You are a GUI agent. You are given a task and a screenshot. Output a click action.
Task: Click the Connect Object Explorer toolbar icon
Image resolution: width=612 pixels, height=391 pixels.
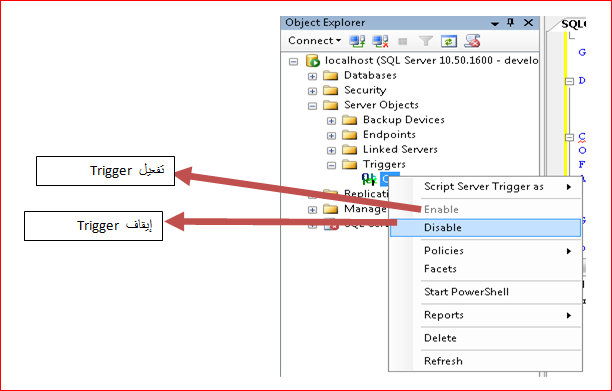pos(357,41)
